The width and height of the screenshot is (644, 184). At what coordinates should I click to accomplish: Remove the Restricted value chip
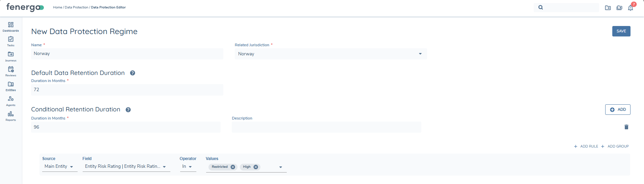pyautogui.click(x=233, y=167)
